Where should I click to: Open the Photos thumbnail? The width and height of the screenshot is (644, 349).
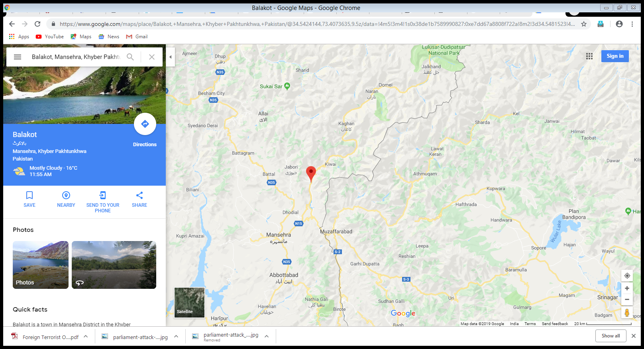[41, 265]
